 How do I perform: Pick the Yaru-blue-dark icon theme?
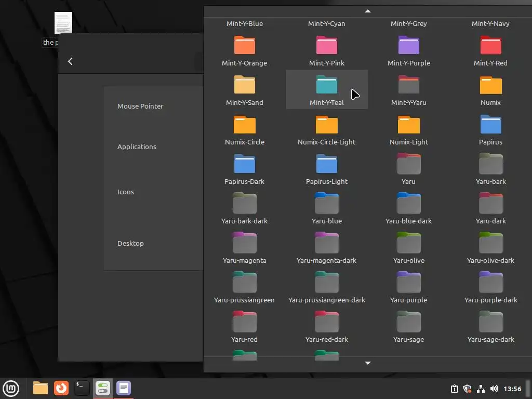pyautogui.click(x=408, y=208)
